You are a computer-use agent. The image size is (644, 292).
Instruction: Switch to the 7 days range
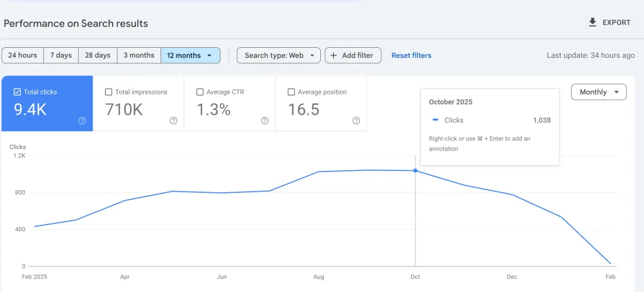tap(61, 56)
